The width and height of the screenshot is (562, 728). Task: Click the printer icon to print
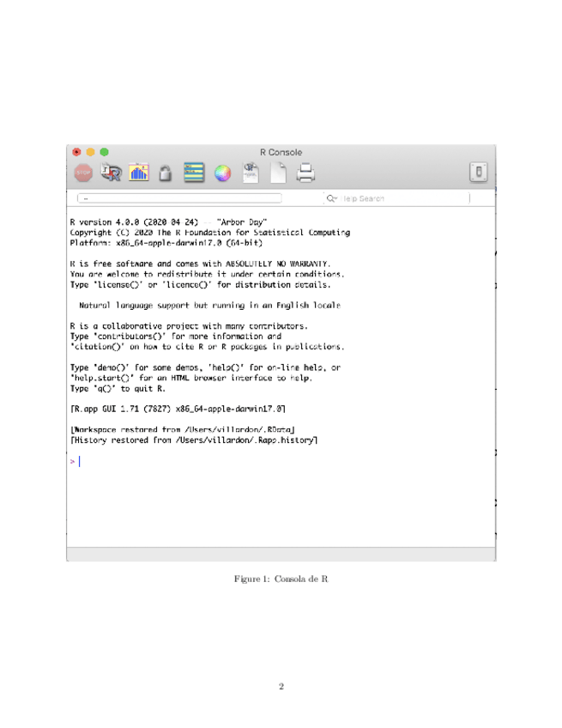(x=305, y=173)
